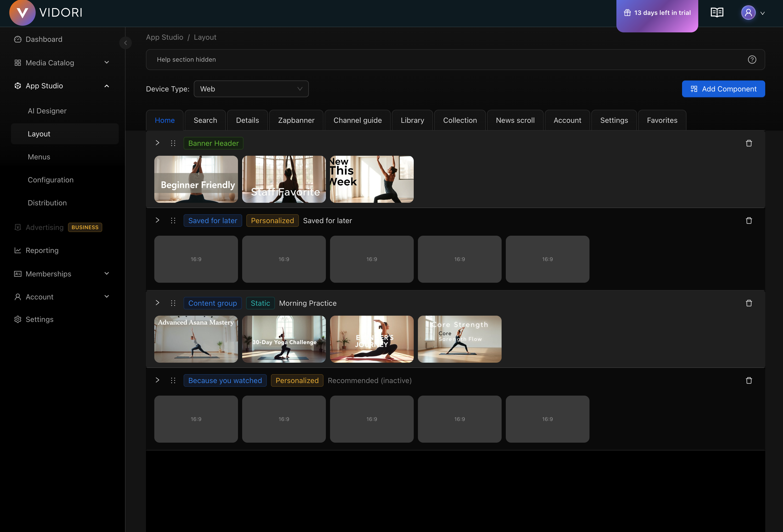Switch to the Search tab
The width and height of the screenshot is (783, 532).
click(205, 120)
